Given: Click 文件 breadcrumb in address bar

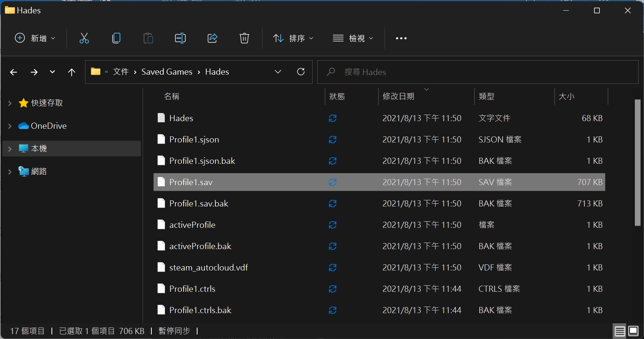Looking at the screenshot, I should click(x=121, y=72).
